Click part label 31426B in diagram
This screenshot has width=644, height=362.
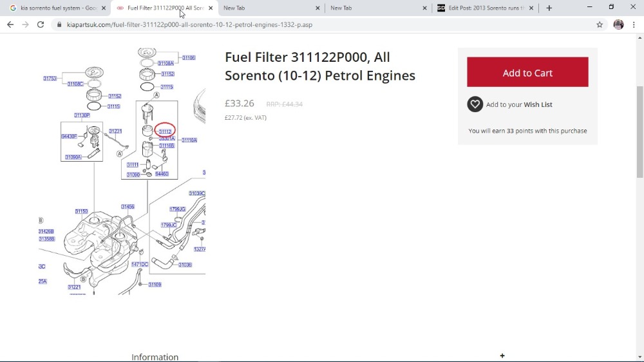pyautogui.click(x=46, y=231)
